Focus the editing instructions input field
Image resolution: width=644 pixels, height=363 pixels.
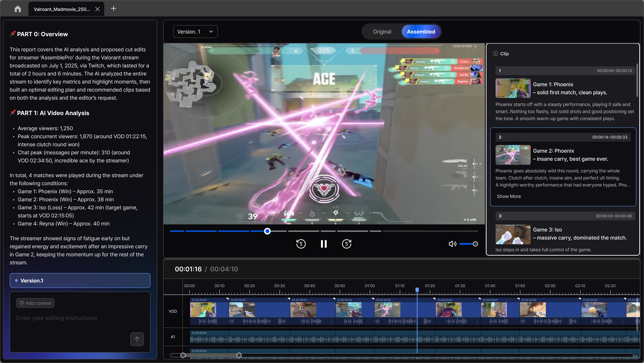coord(80,318)
